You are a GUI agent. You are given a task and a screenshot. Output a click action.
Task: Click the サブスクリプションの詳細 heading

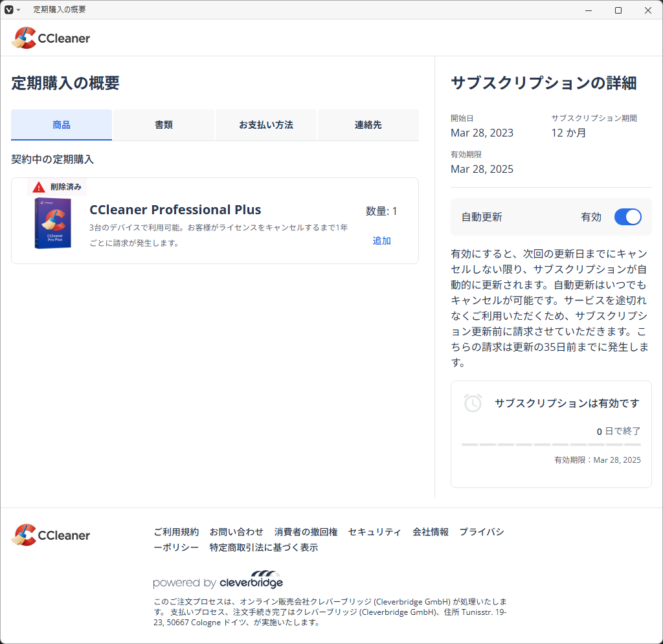[x=544, y=83]
